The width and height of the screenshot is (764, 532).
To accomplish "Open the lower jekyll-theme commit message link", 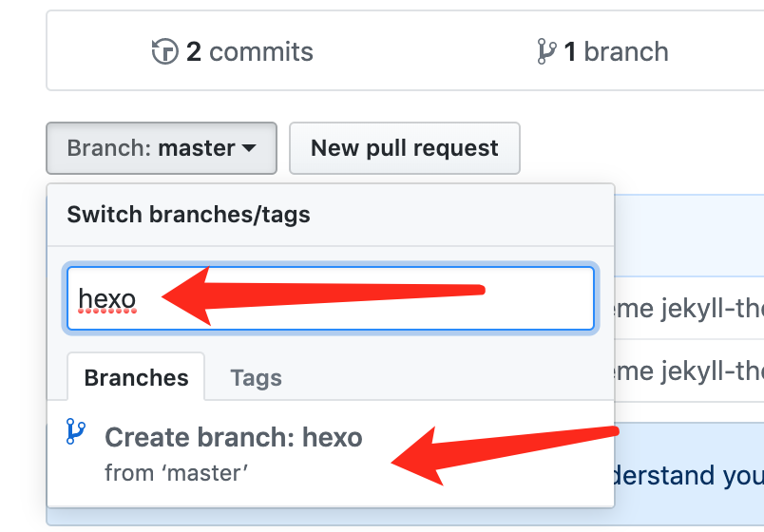I will point(689,370).
